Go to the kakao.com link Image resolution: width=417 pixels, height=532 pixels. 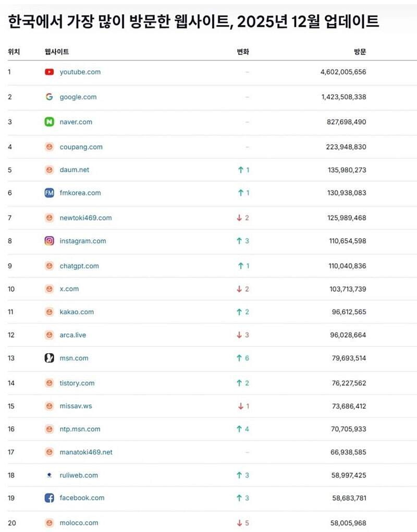pyautogui.click(x=77, y=312)
